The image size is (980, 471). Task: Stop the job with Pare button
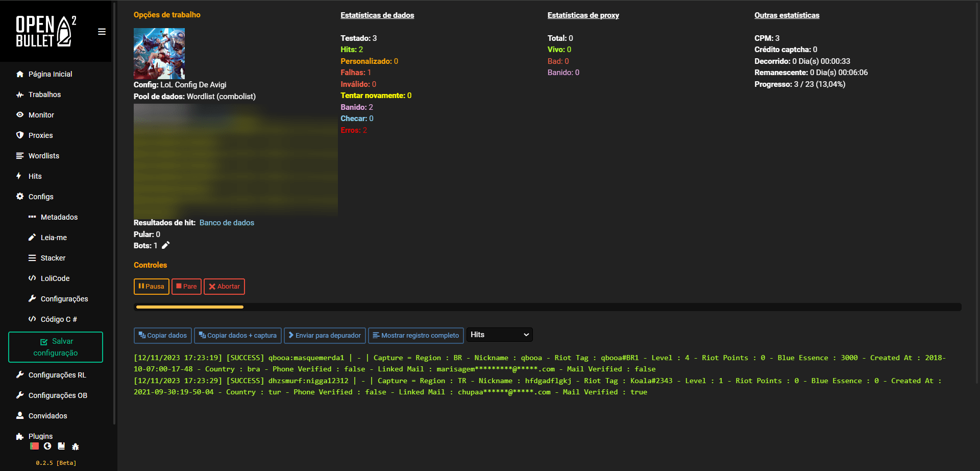(186, 287)
